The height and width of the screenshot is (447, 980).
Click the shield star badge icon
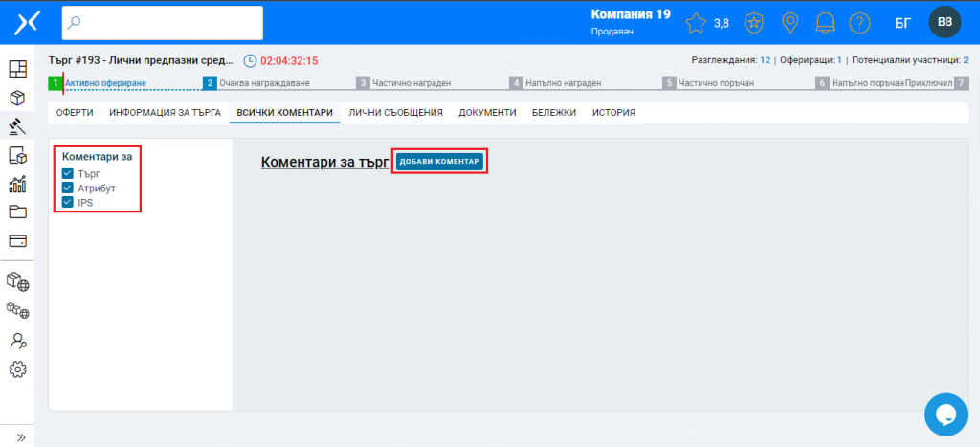coord(755,22)
